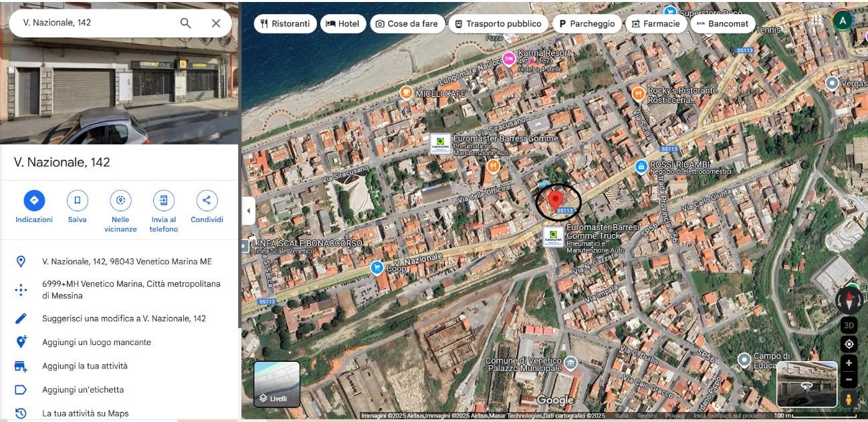Click Invia feedback sul prodotto

[730, 416]
